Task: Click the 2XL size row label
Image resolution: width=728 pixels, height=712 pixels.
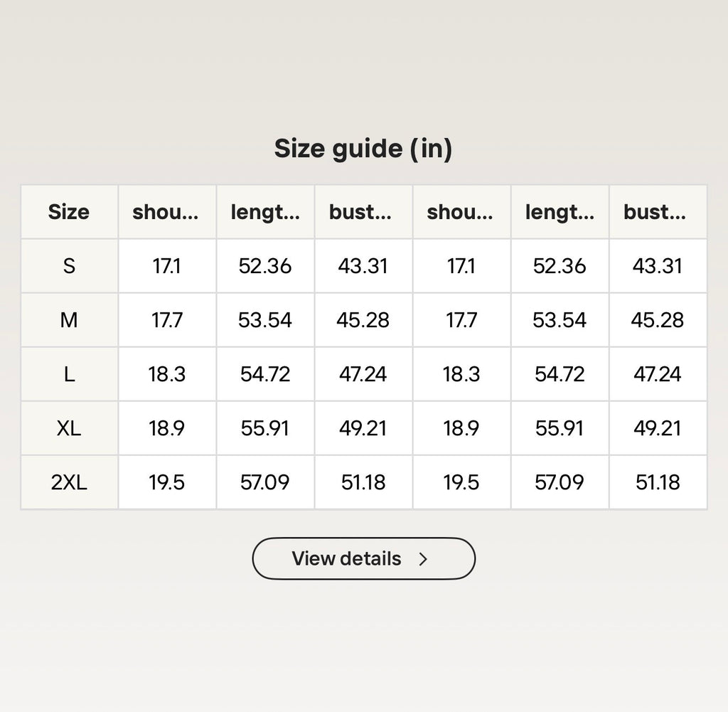Action: pyautogui.click(x=69, y=482)
